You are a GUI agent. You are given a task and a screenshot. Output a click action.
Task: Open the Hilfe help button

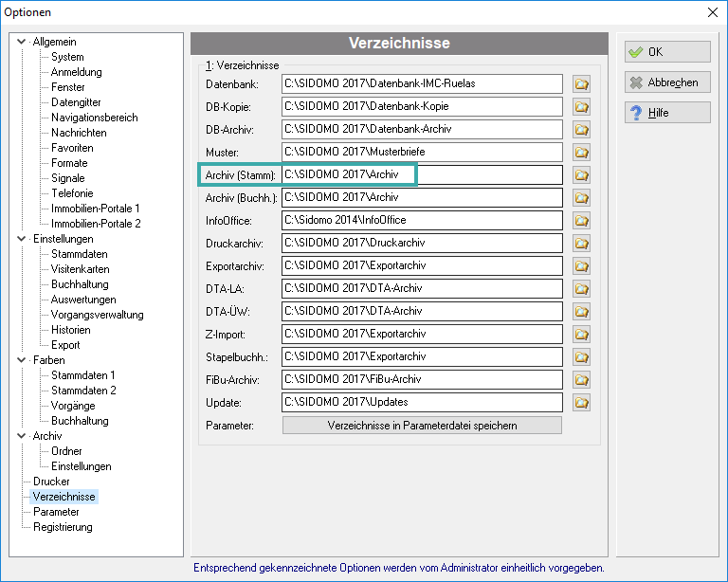[667, 112]
